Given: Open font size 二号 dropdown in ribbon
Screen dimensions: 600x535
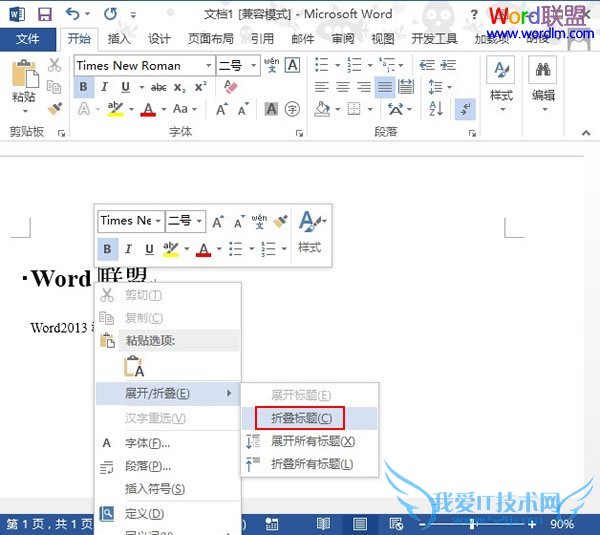Looking at the screenshot, I should click(x=253, y=65).
